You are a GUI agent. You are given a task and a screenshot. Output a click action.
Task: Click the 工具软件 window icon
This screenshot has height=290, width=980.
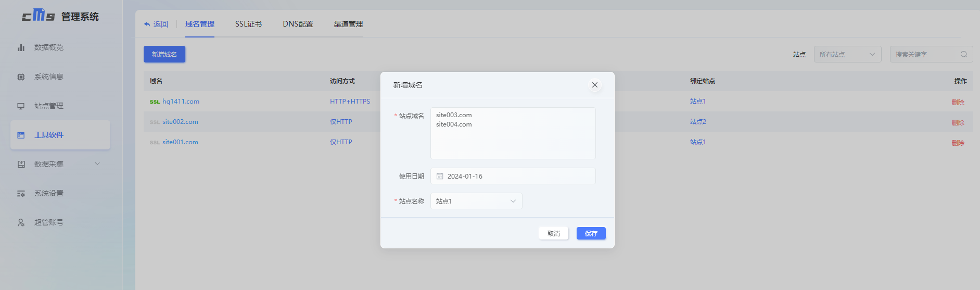pos(21,135)
